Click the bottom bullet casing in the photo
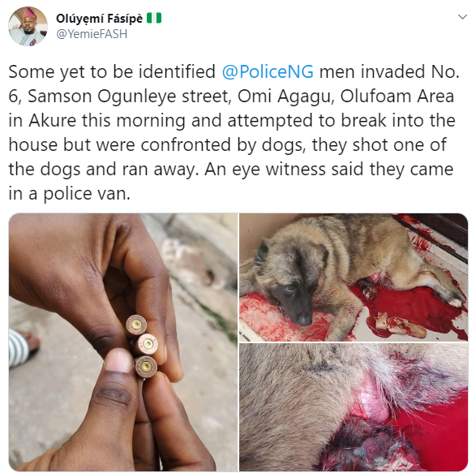This screenshot has height=473, width=476. click(x=146, y=367)
